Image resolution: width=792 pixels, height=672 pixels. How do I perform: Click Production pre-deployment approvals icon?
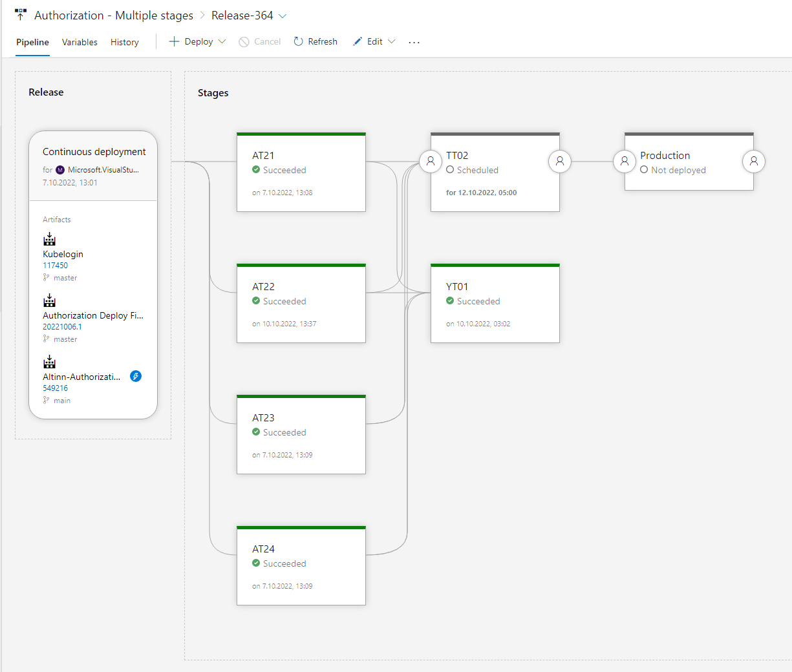(x=625, y=162)
